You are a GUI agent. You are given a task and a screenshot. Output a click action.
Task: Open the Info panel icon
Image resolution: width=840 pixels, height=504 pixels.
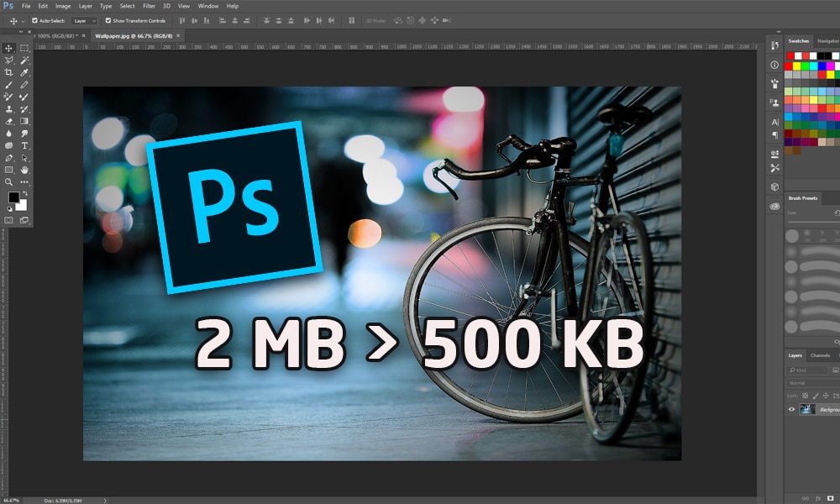pyautogui.click(x=774, y=65)
